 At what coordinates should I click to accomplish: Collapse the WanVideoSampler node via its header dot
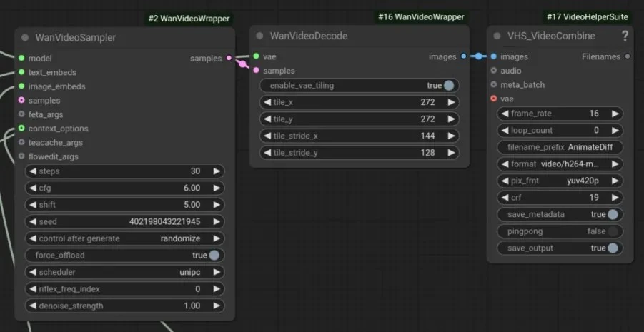[25, 38]
